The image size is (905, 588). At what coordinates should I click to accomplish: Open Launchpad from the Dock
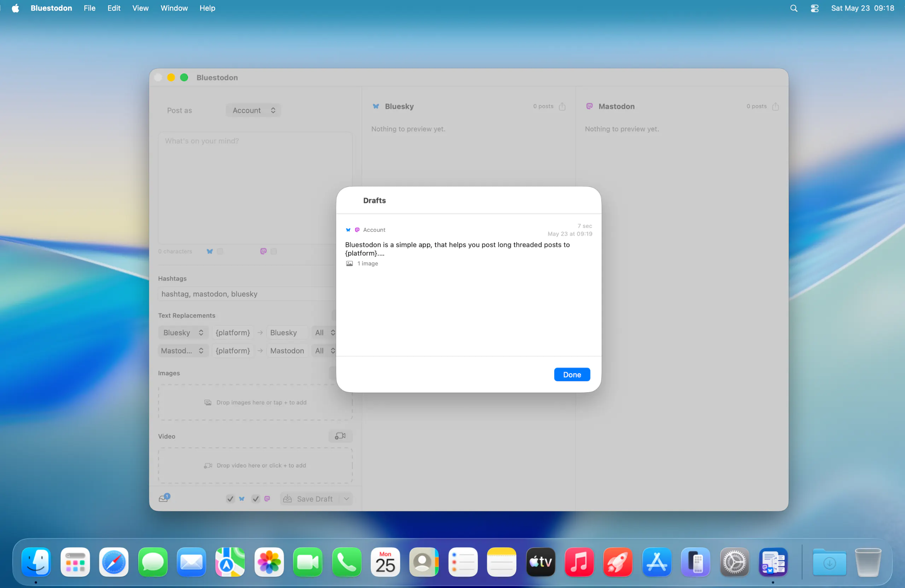tap(75, 562)
